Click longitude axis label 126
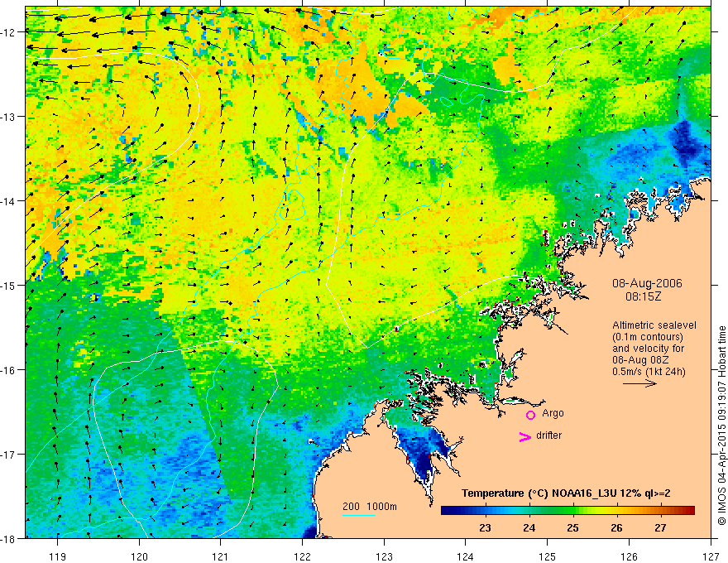The width and height of the screenshot is (728, 563). click(x=629, y=556)
